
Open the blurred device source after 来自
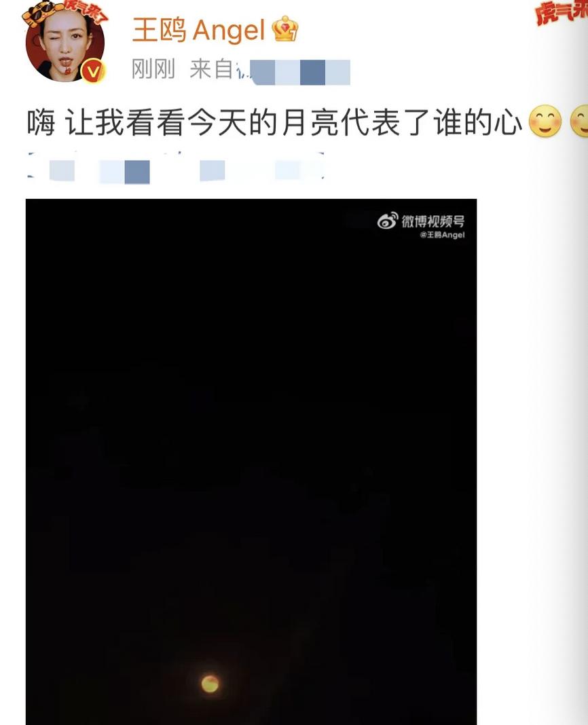coord(293,72)
